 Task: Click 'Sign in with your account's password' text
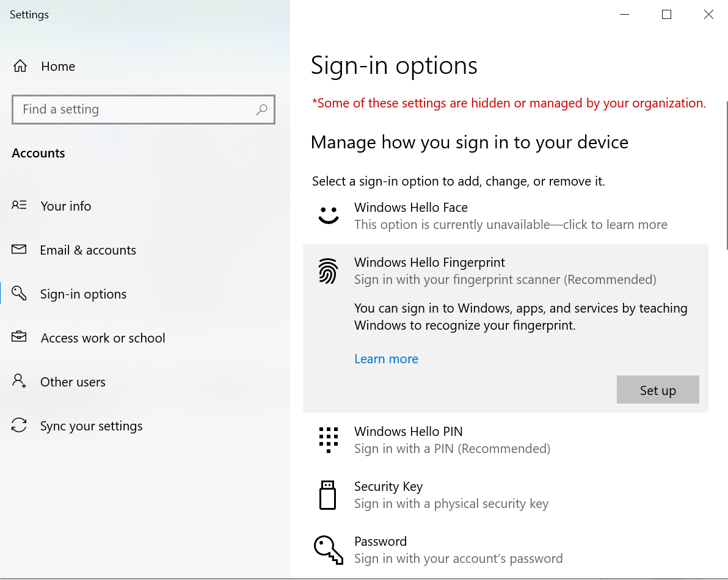click(458, 559)
